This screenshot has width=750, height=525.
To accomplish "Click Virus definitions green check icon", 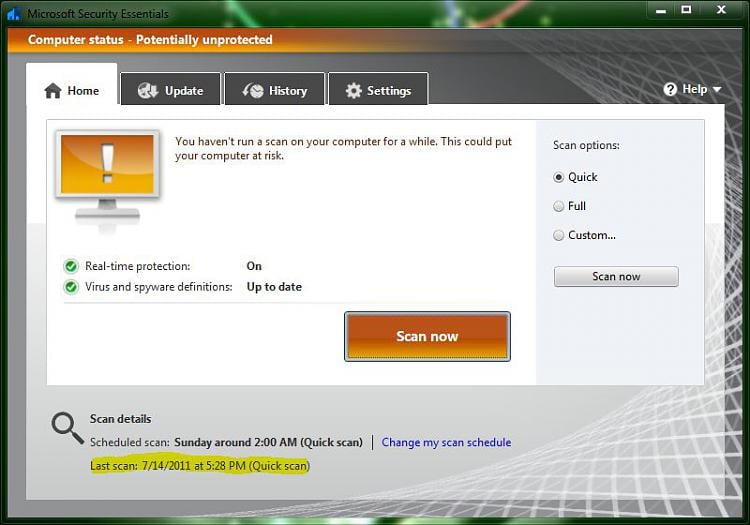I will 71,287.
